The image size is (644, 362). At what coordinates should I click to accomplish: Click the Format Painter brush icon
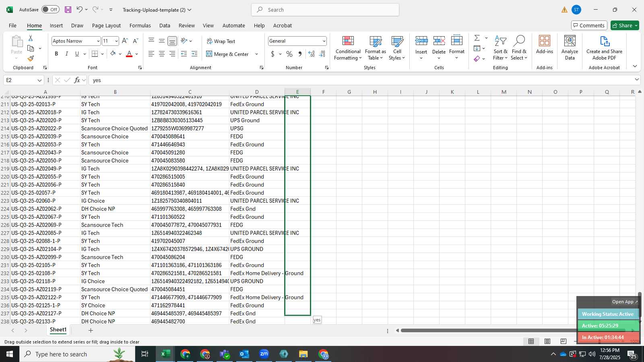(31, 59)
